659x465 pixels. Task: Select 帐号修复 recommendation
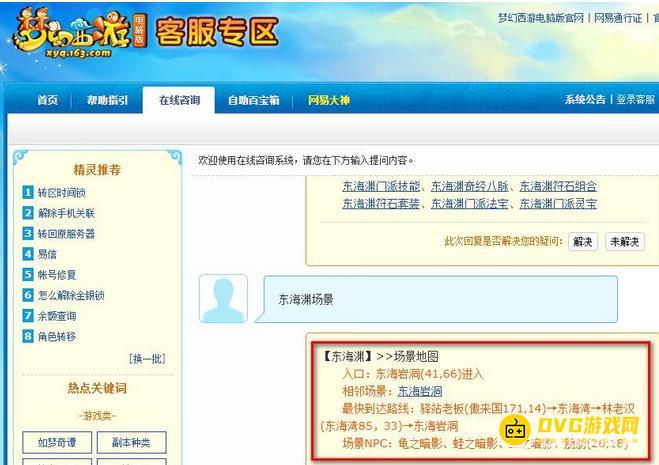(x=57, y=275)
